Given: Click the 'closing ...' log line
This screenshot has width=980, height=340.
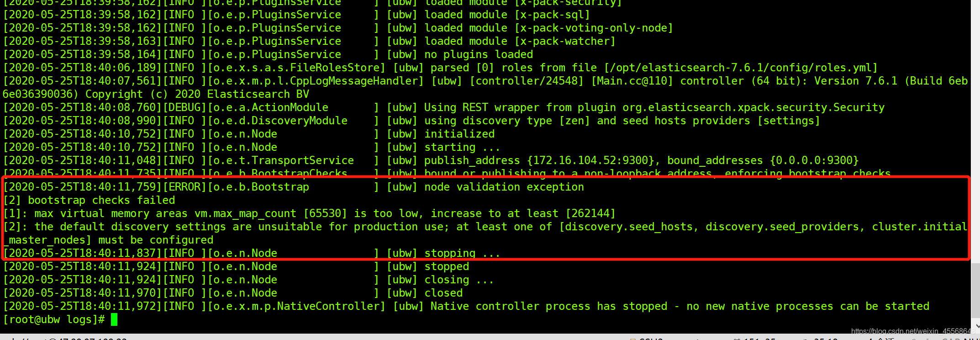Looking at the screenshot, I should (x=249, y=280).
